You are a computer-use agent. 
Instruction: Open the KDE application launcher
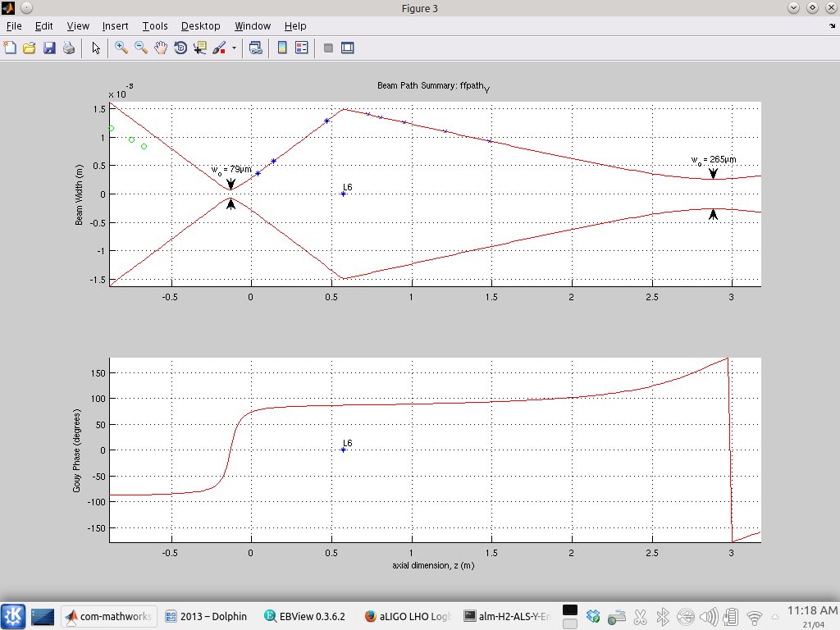click(13, 616)
